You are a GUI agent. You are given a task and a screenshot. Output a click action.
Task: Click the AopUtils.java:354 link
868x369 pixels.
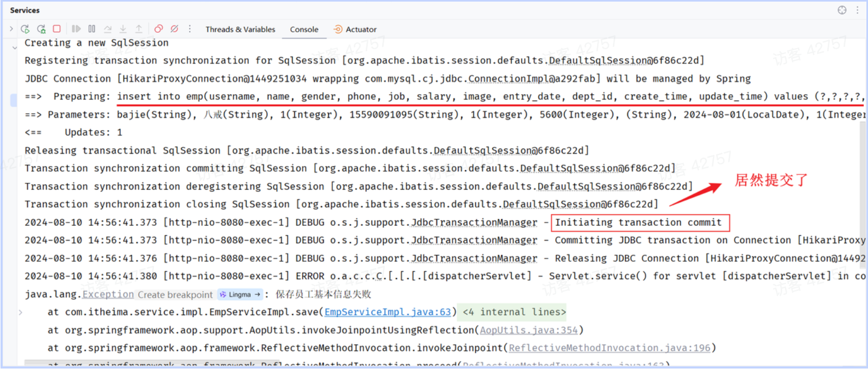528,330
